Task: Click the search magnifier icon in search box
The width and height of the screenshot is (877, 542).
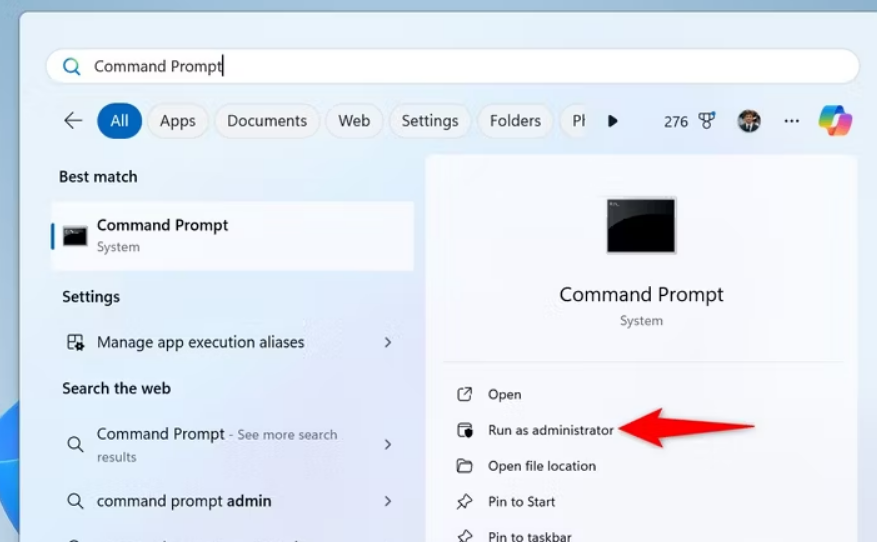Action: tap(72, 67)
